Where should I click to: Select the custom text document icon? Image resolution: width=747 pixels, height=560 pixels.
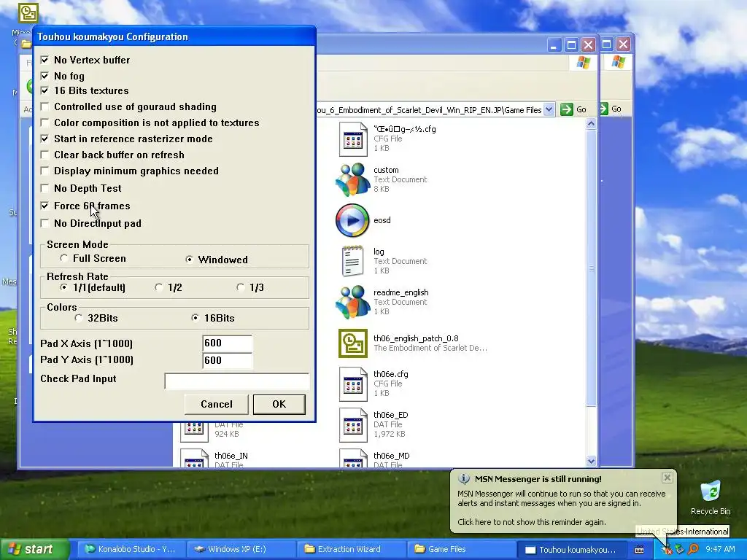pyautogui.click(x=353, y=179)
